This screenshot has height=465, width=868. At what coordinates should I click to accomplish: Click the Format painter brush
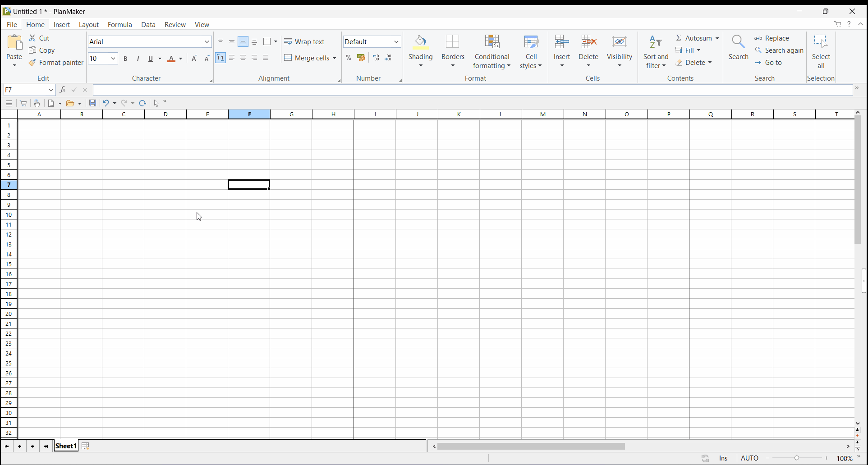(32, 63)
